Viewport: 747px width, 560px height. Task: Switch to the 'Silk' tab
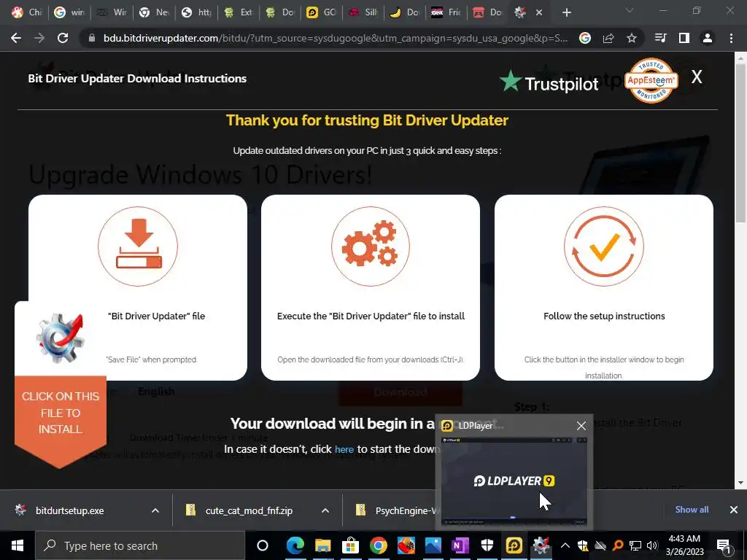pyautogui.click(x=363, y=12)
